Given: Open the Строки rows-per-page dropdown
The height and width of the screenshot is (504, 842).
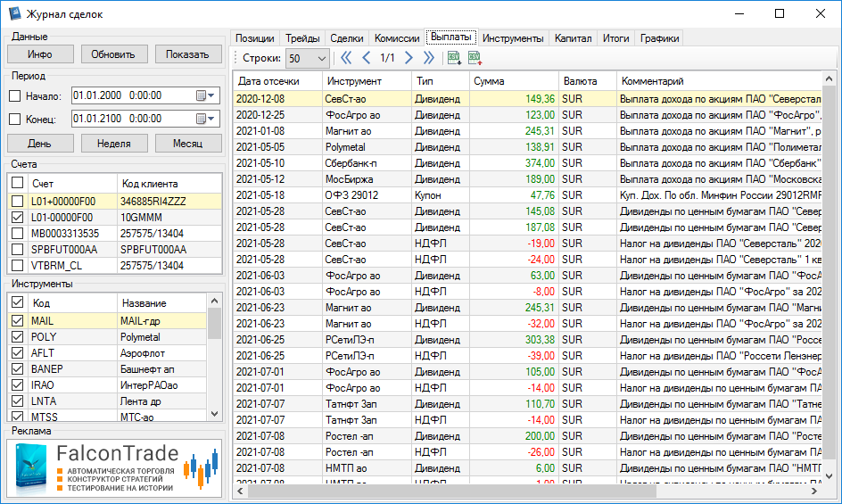Looking at the screenshot, I should coord(308,58).
